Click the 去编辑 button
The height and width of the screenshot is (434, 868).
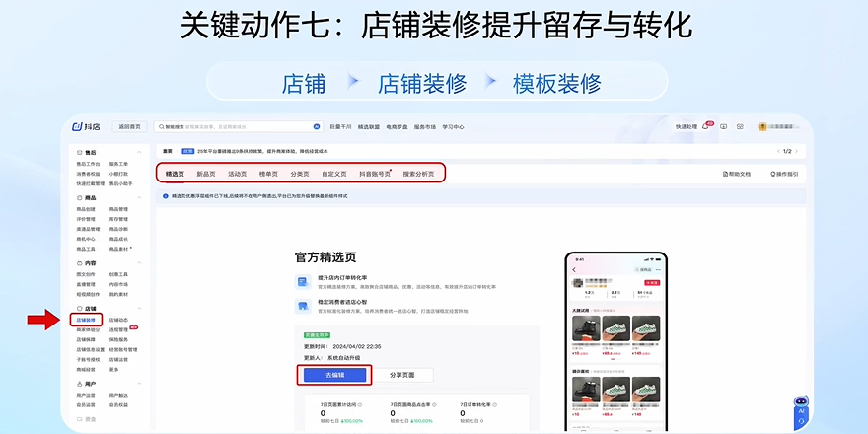click(333, 375)
